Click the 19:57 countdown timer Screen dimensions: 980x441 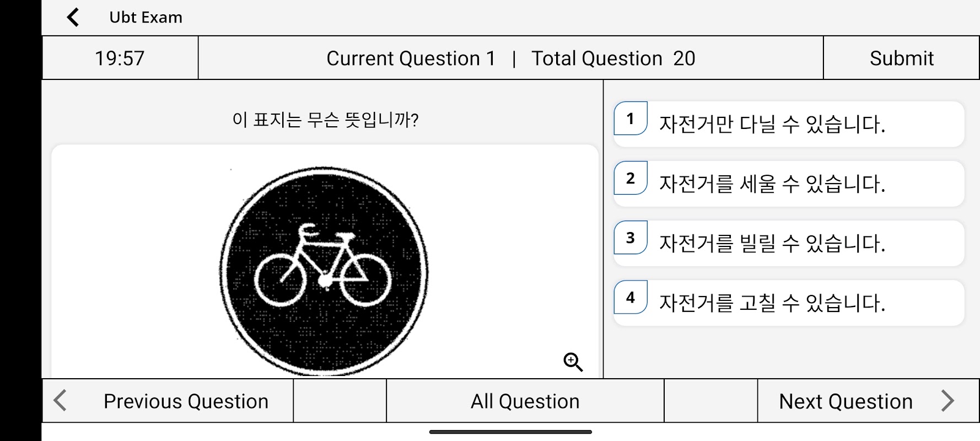tap(120, 58)
